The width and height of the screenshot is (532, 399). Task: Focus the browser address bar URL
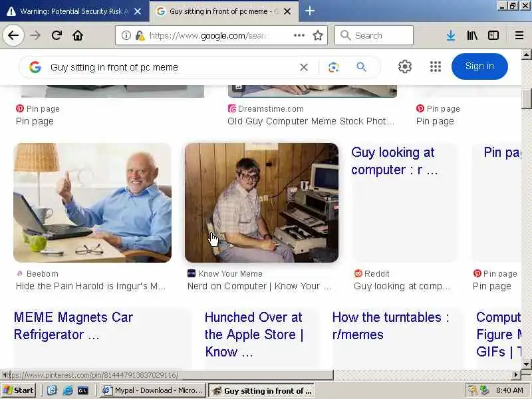tap(209, 35)
